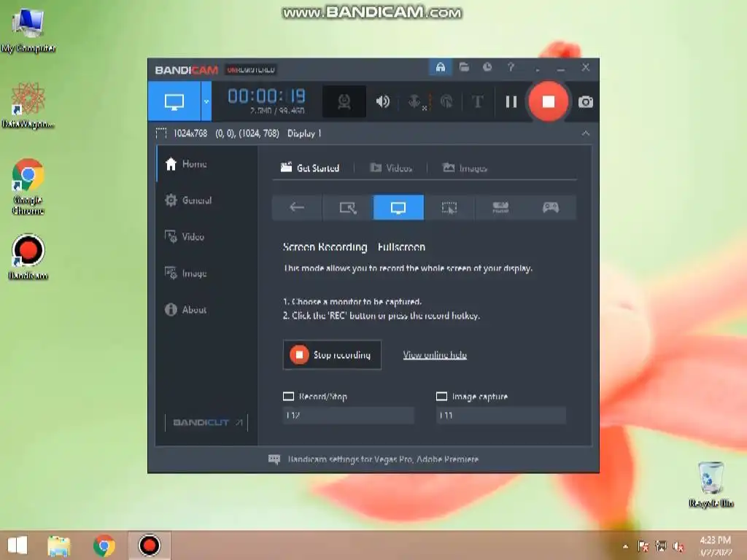
Task: Select the fullscreen recording mode icon
Action: 398,207
